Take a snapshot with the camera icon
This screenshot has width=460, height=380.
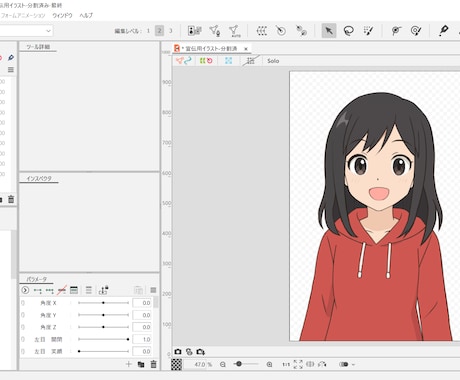178,352
